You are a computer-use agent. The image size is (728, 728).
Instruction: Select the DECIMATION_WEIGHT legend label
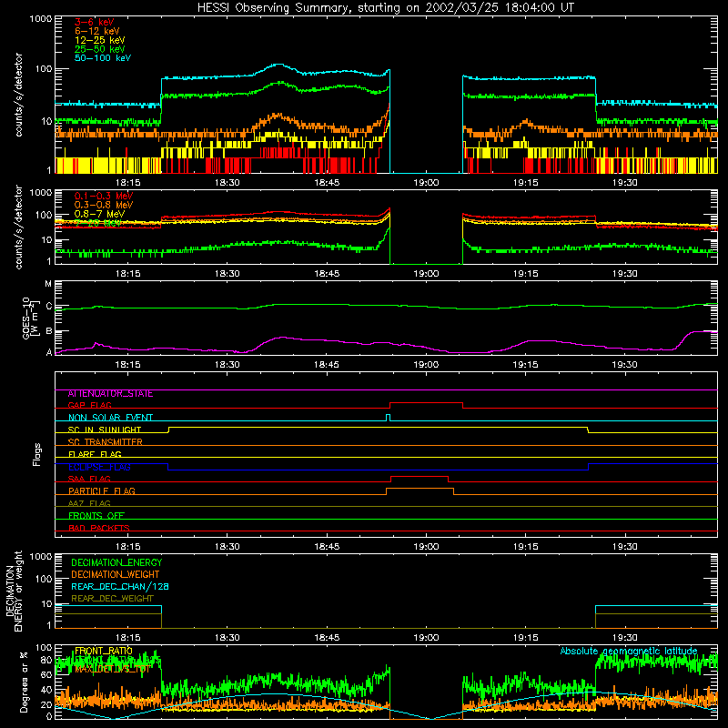coord(116,575)
